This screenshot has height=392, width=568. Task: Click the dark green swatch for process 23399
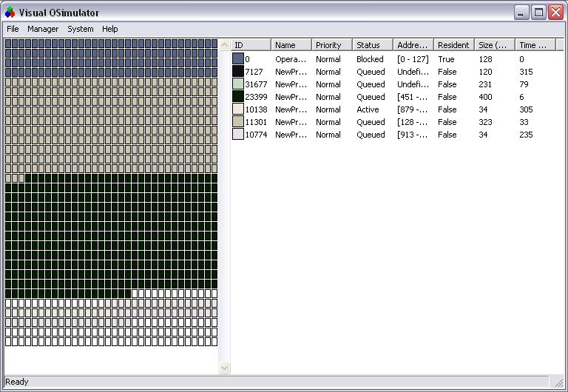(238, 97)
